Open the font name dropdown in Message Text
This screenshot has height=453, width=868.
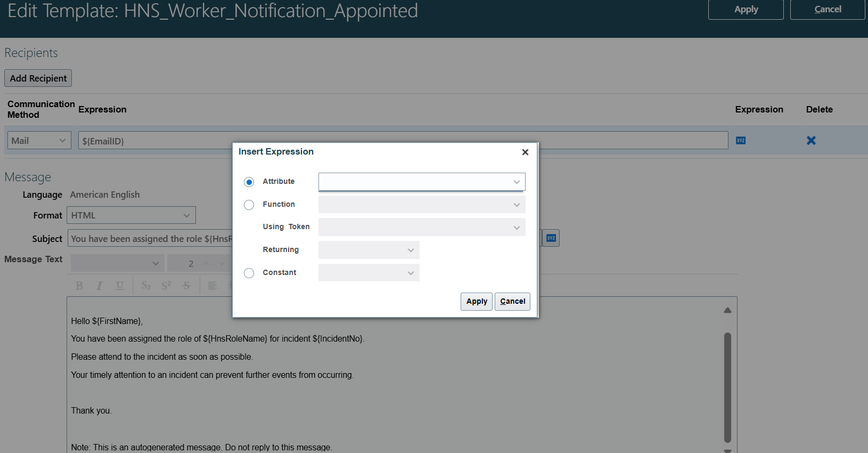point(118,263)
